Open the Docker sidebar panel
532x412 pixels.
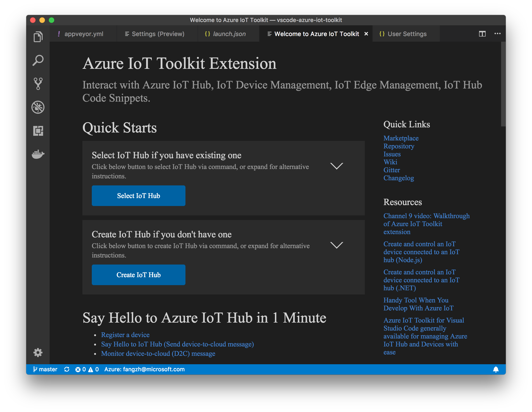click(x=38, y=154)
